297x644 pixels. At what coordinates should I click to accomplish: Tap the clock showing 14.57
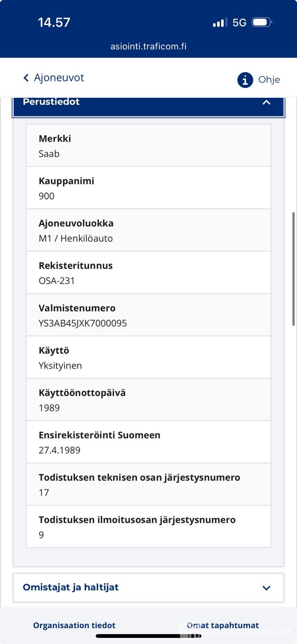coord(54,22)
